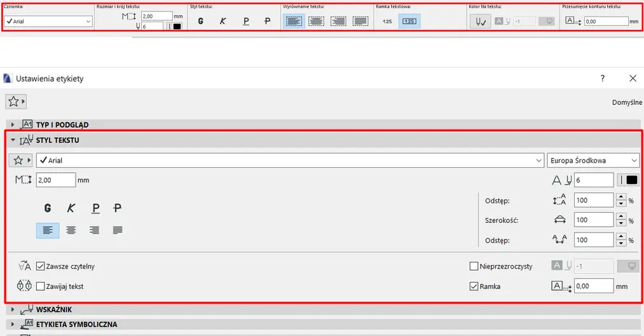Uncheck Ramka checkbox
644x336 pixels.
tap(474, 286)
